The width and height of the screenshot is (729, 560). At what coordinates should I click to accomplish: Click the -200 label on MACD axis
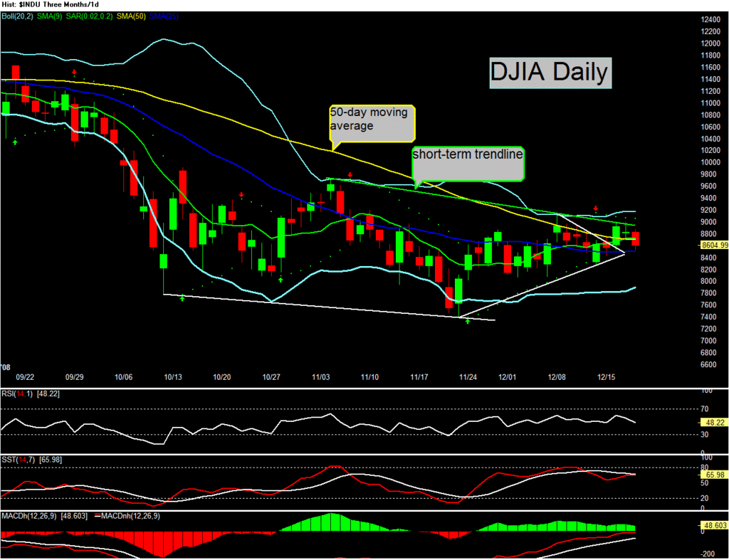(709, 554)
